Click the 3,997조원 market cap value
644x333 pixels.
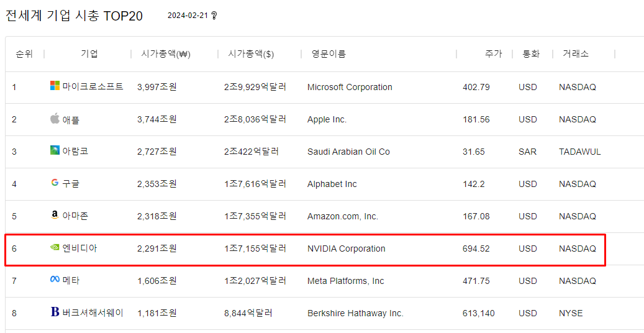(x=157, y=87)
